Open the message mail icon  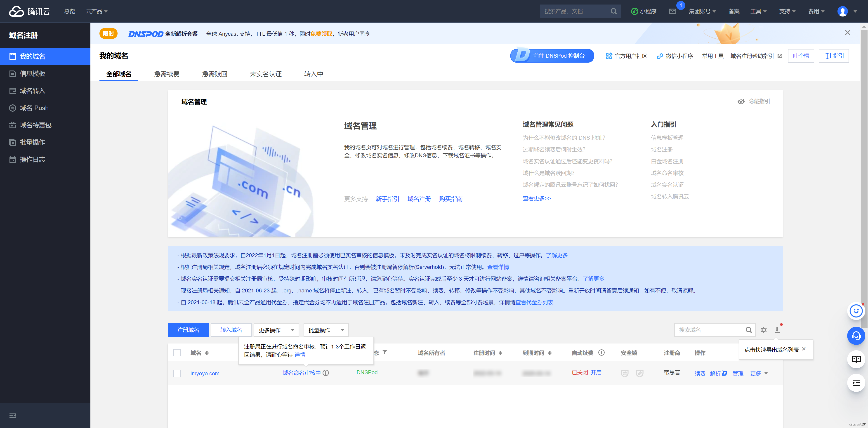coord(672,11)
